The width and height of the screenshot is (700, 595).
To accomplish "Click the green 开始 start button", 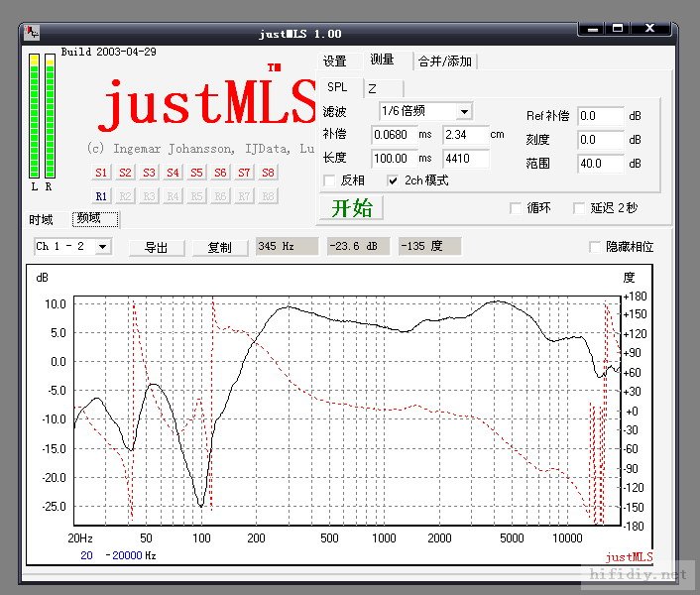I will pos(351,208).
